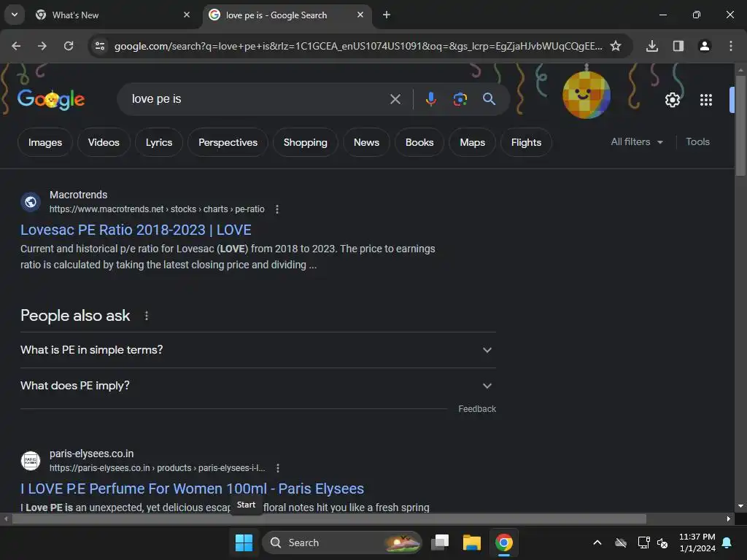Click the horizontal scrollbar thumb

[x=329, y=519]
